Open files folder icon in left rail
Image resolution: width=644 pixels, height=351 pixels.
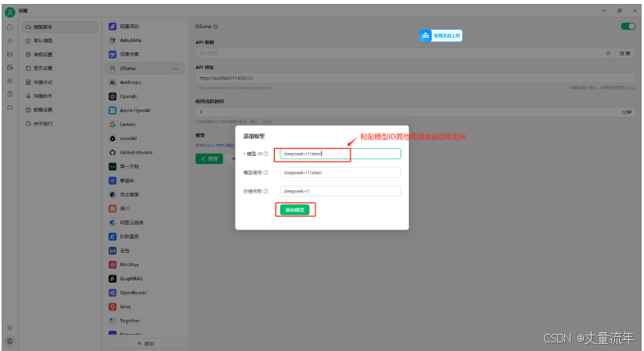(10, 108)
